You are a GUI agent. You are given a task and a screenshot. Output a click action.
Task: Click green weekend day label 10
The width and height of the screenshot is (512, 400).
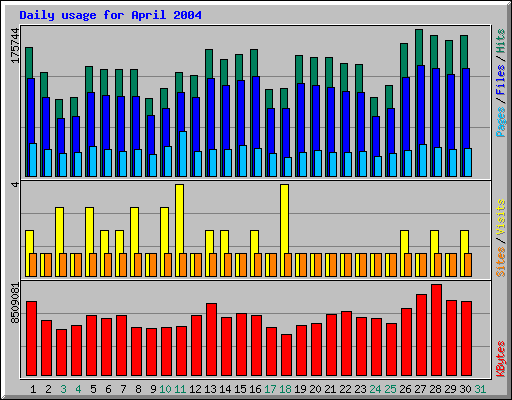tap(165, 389)
